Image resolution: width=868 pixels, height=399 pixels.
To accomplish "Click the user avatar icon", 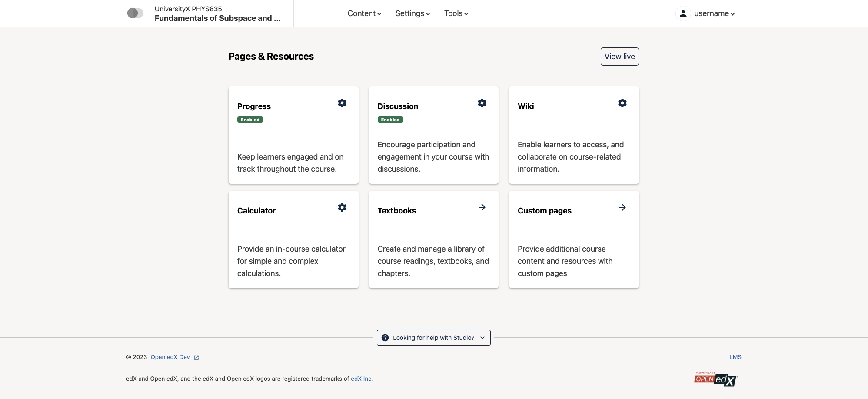I will (x=683, y=13).
